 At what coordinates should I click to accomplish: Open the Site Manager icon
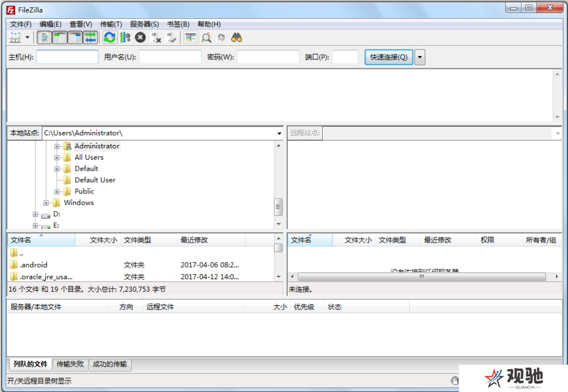(x=15, y=37)
